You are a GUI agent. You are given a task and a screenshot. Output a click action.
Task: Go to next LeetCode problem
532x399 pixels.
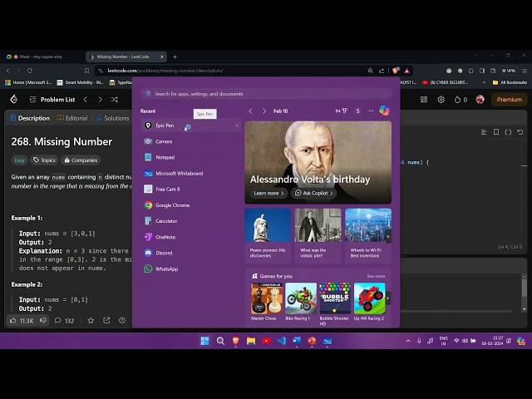click(x=100, y=100)
